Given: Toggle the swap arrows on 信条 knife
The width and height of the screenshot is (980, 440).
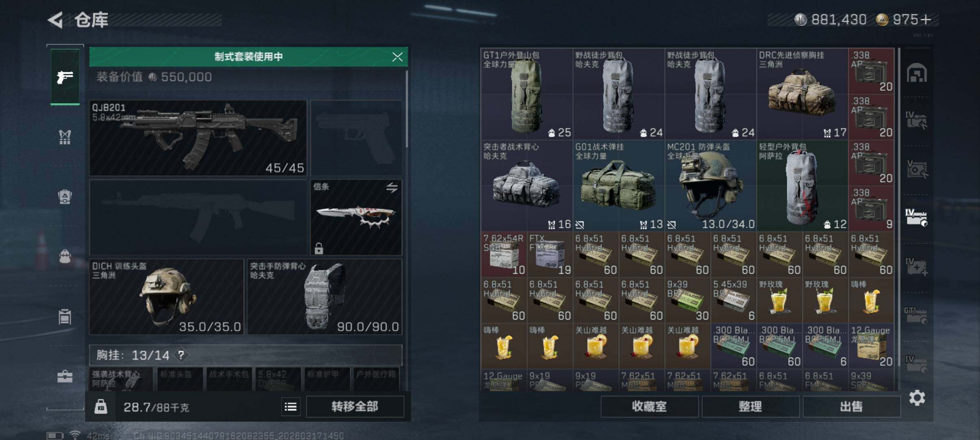Looking at the screenshot, I should pyautogui.click(x=392, y=188).
